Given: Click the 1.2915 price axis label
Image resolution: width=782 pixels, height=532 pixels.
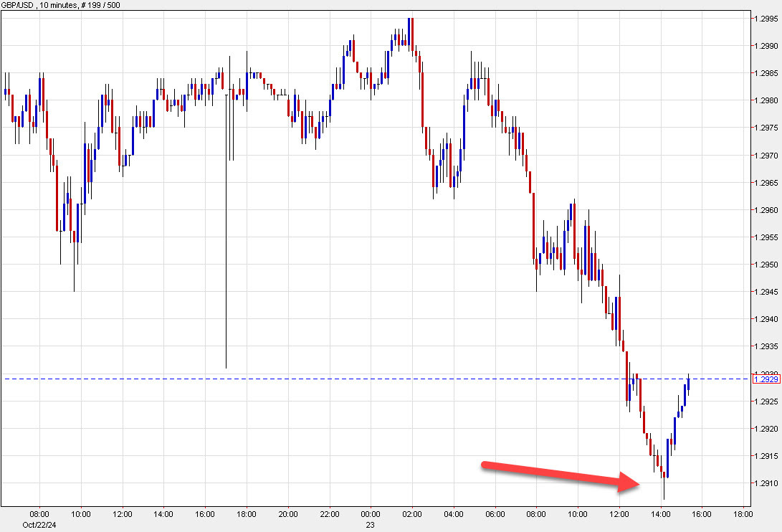Looking at the screenshot, I should coord(766,456).
